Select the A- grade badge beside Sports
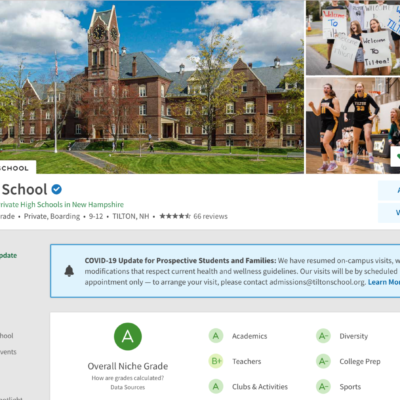The height and width of the screenshot is (400, 400). 323,386
